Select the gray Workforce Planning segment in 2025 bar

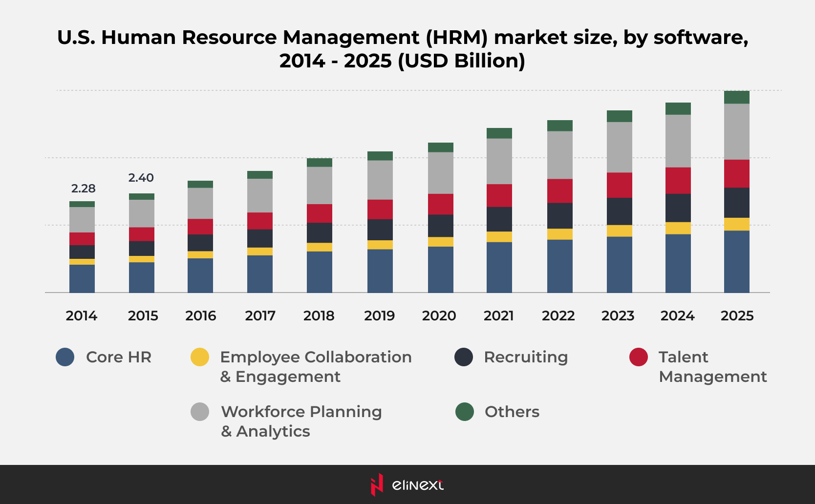point(736,131)
